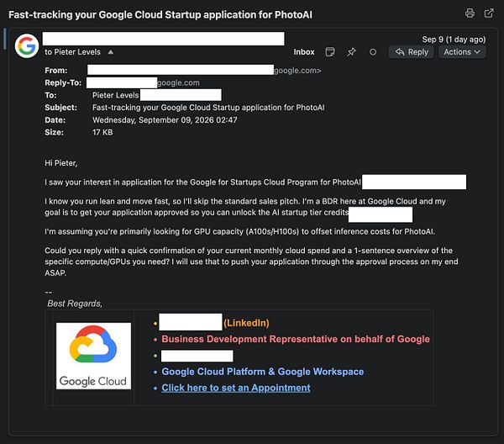Image resolution: width=504 pixels, height=444 pixels.
Task: Click the date 'Wednesday, September 09, 2026 02:47'
Action: point(165,120)
